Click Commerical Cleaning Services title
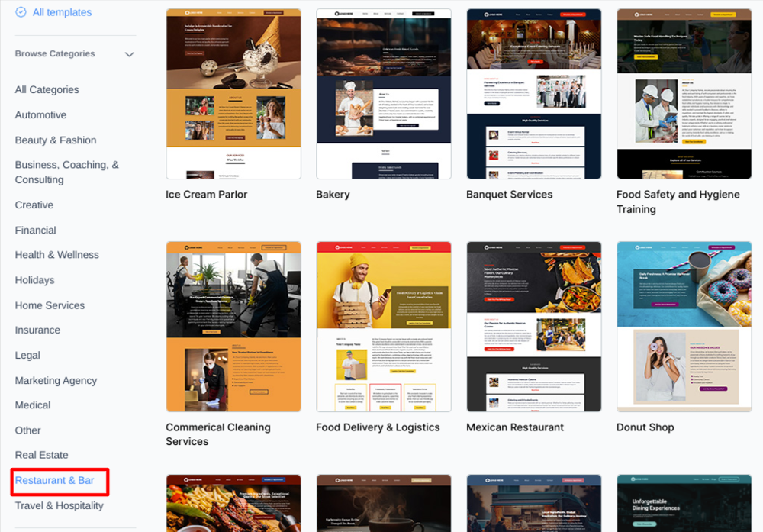The width and height of the screenshot is (763, 532). click(218, 434)
